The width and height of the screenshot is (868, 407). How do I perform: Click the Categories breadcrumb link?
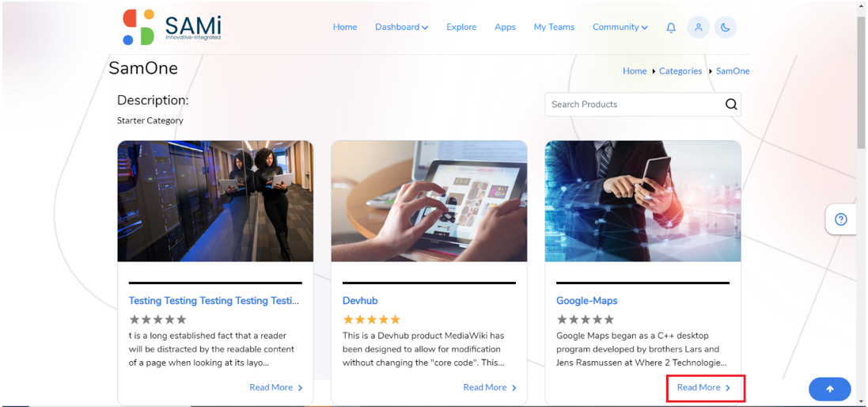(x=680, y=71)
